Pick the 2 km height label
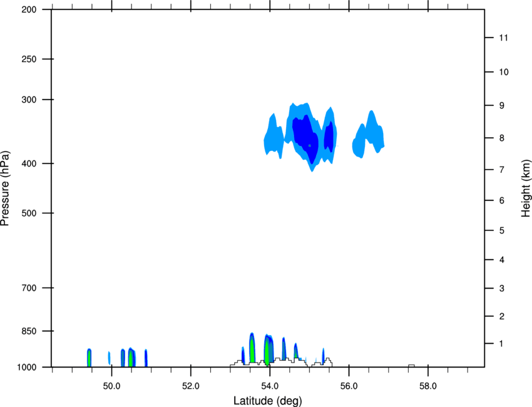 (501, 316)
